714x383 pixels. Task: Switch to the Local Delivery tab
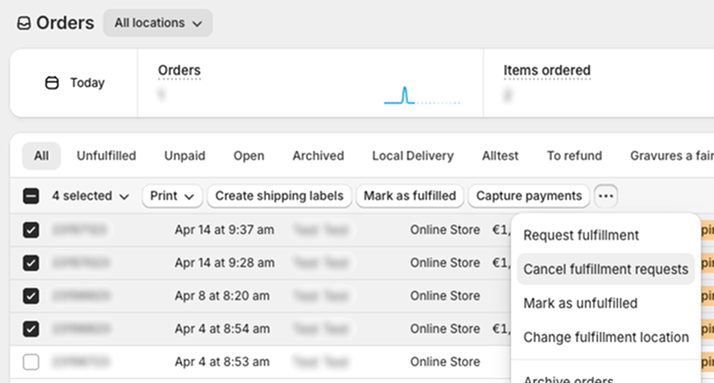coord(413,156)
